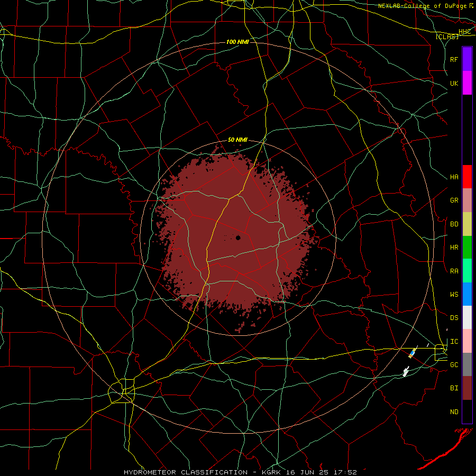476x476 pixels.
Task: Click the GR legend label
Action: click(x=454, y=200)
